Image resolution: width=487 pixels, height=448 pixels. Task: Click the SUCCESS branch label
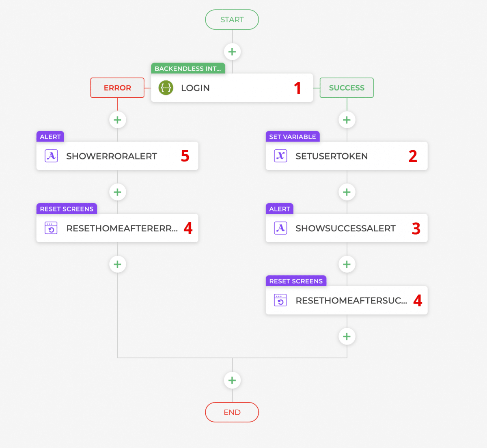347,88
